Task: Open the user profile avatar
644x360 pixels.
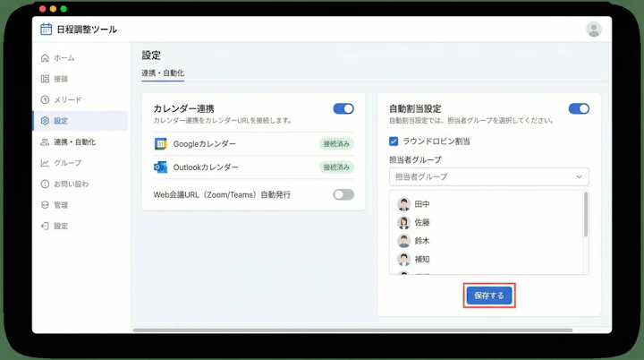Action: coord(594,30)
